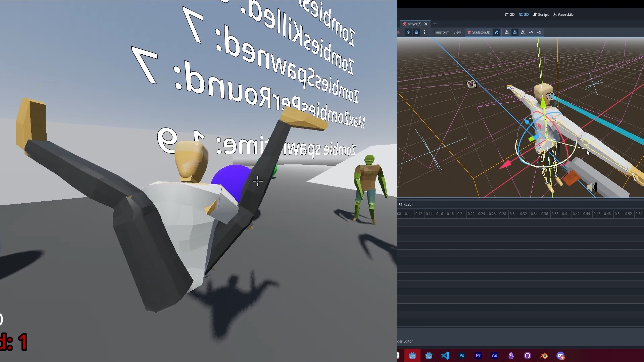Open the Shader Editor bottom panel
The width and height of the screenshot is (644, 362).
[x=405, y=341]
